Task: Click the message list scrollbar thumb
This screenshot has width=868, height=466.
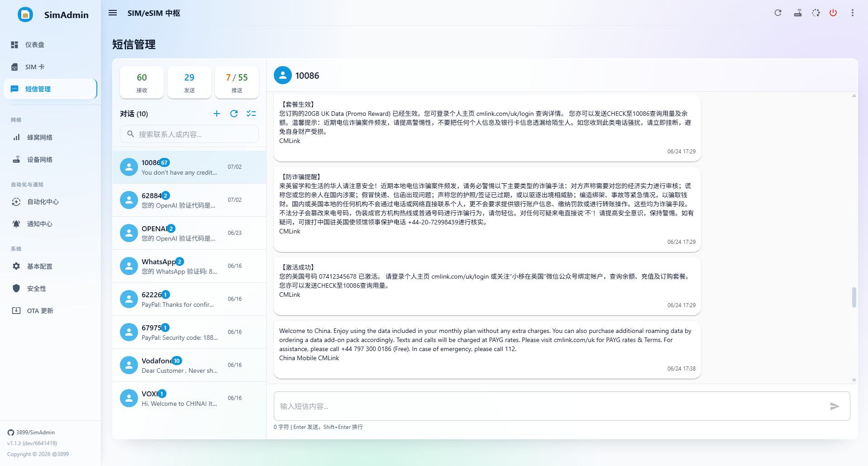Action: [x=854, y=297]
